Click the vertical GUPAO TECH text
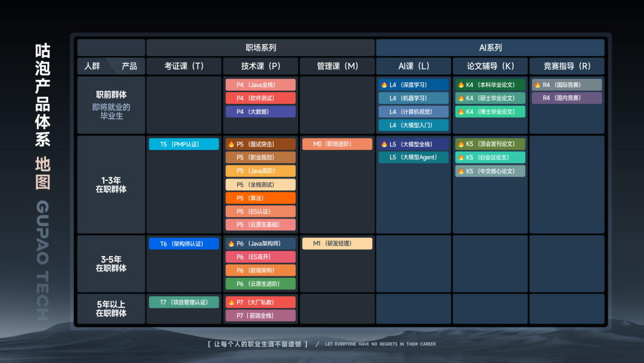 [43, 260]
